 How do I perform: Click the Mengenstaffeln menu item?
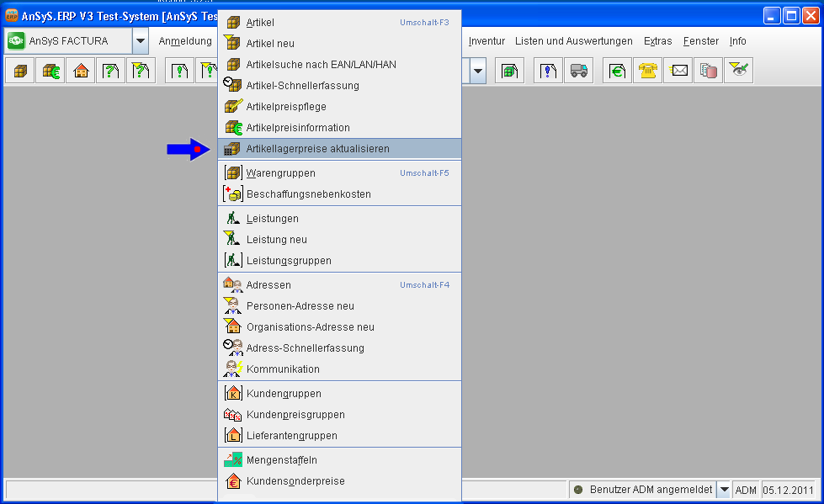tap(281, 460)
